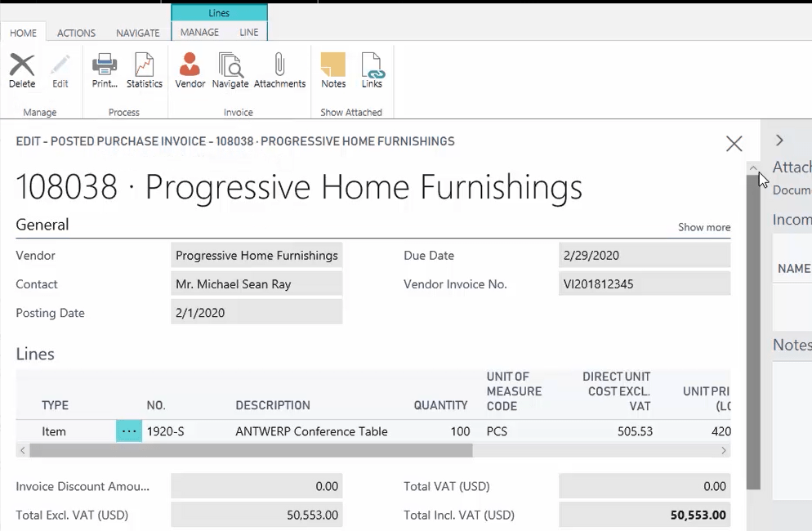This screenshot has height=531, width=812.
Task: Click the Delete icon in the ribbon
Action: pos(22,70)
